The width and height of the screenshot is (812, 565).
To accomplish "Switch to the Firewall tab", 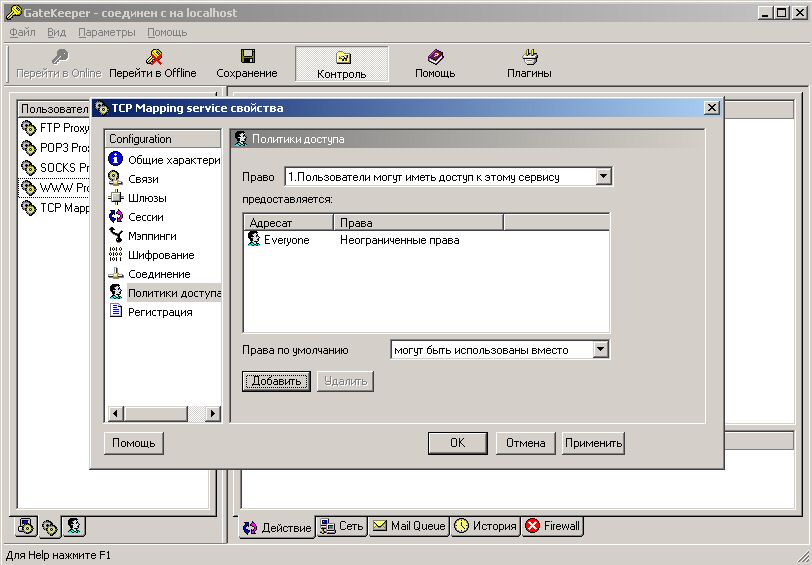I will 553,526.
